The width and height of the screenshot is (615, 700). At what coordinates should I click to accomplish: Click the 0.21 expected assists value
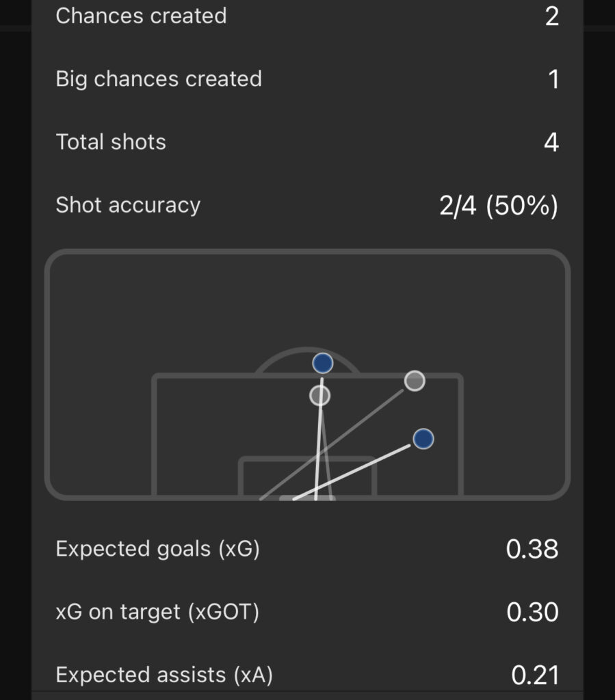[534, 675]
